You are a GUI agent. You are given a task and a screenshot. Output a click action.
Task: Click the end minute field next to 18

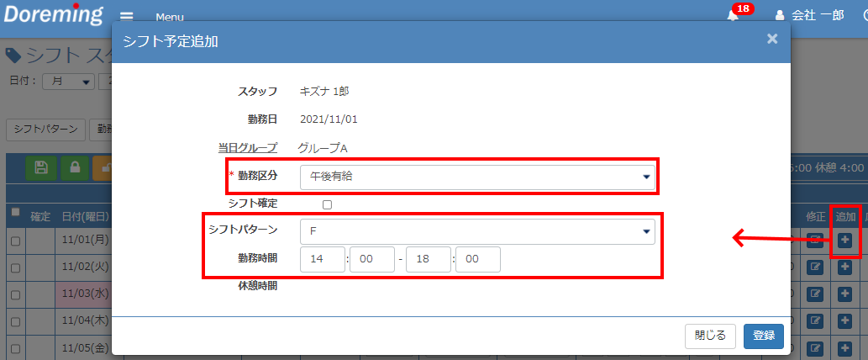click(x=478, y=260)
